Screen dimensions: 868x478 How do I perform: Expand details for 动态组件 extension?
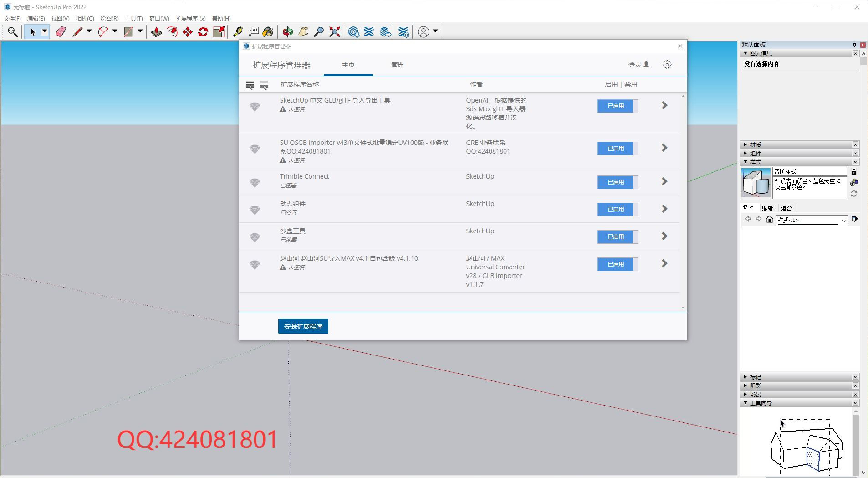click(x=664, y=209)
